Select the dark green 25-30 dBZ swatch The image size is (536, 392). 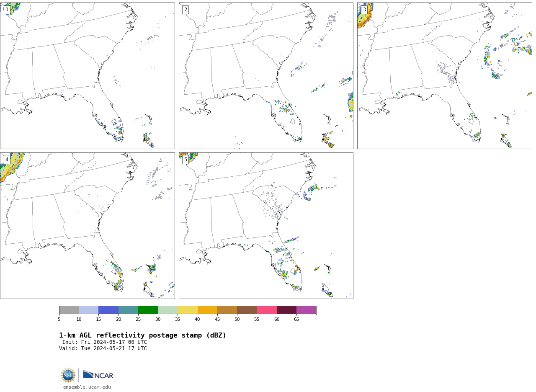[148, 310]
